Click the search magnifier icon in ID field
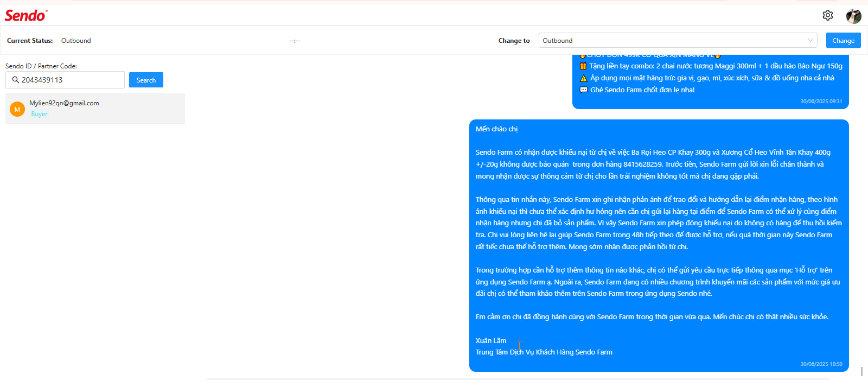This screenshot has height=380, width=868. [16, 80]
